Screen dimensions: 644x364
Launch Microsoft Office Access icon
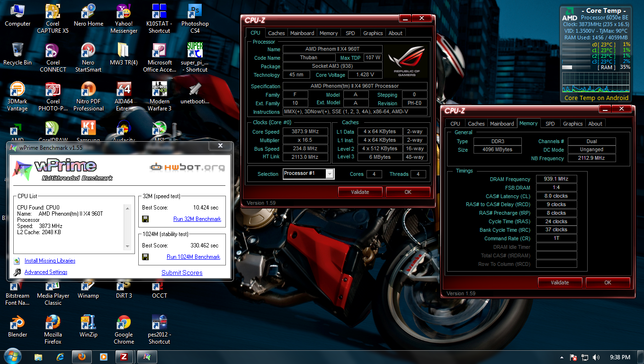click(x=160, y=57)
